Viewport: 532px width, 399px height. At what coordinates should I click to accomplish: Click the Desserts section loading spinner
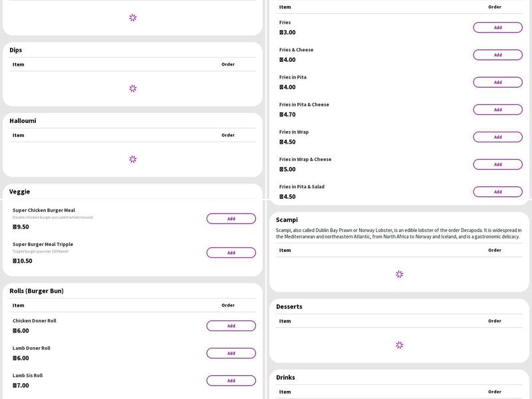399,345
